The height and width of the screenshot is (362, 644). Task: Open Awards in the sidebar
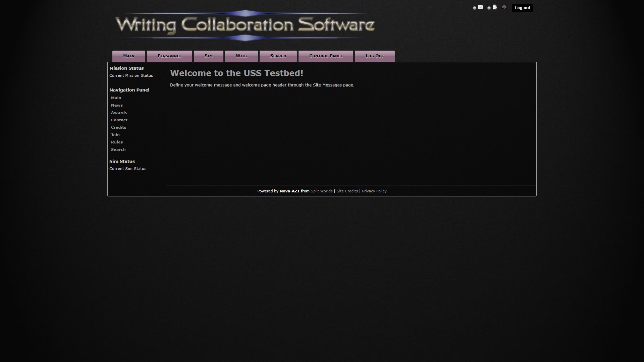tap(119, 113)
